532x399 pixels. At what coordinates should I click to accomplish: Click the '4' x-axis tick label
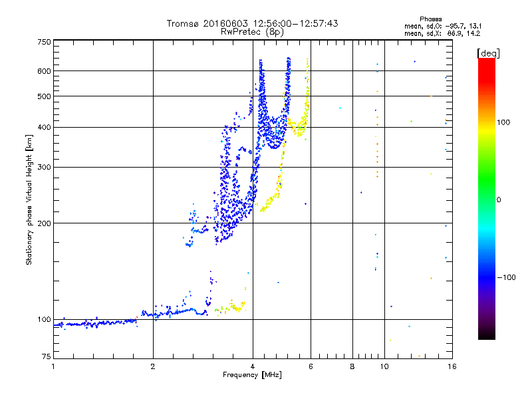point(253,366)
